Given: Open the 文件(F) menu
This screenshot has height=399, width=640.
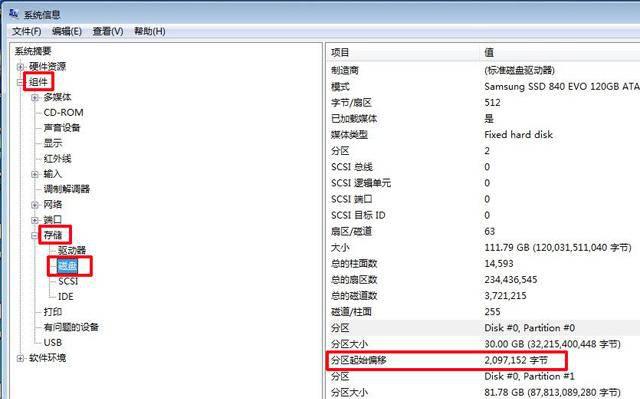Looking at the screenshot, I should coord(27,31).
